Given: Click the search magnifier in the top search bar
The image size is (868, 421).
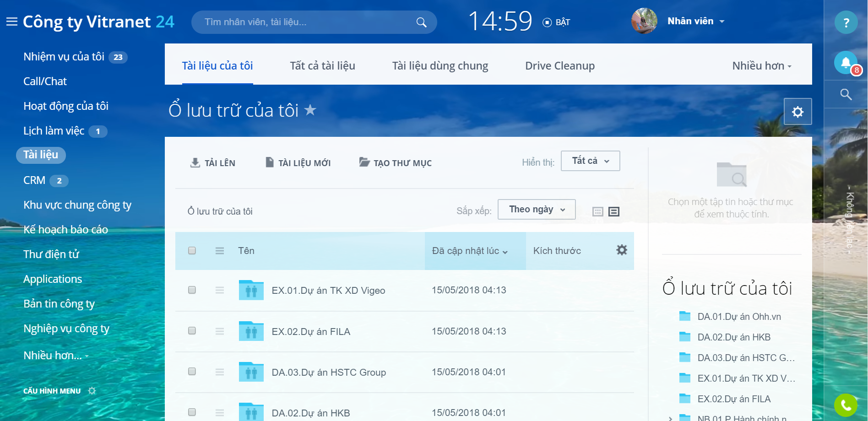Looking at the screenshot, I should point(421,22).
